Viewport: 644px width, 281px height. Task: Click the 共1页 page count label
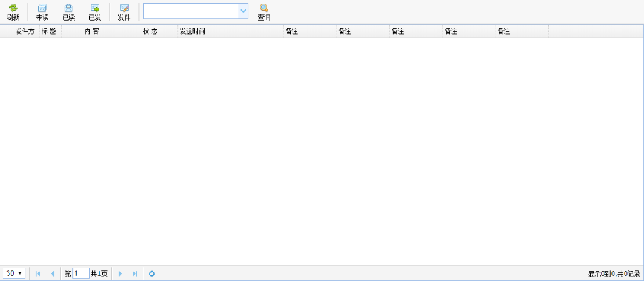99,273
